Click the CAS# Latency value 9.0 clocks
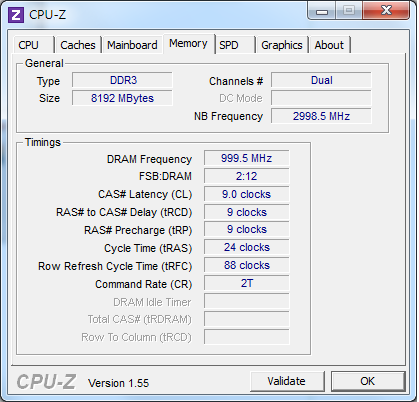The width and height of the screenshot is (419, 402). pyautogui.click(x=247, y=194)
